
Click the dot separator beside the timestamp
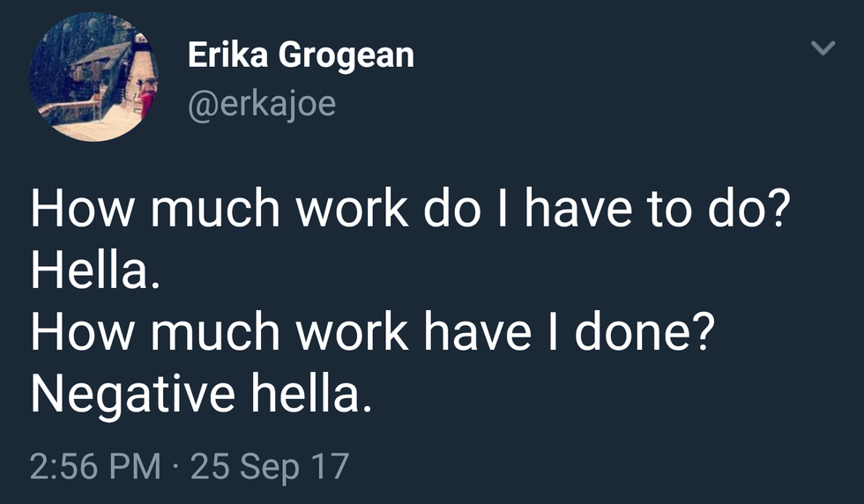[175, 465]
